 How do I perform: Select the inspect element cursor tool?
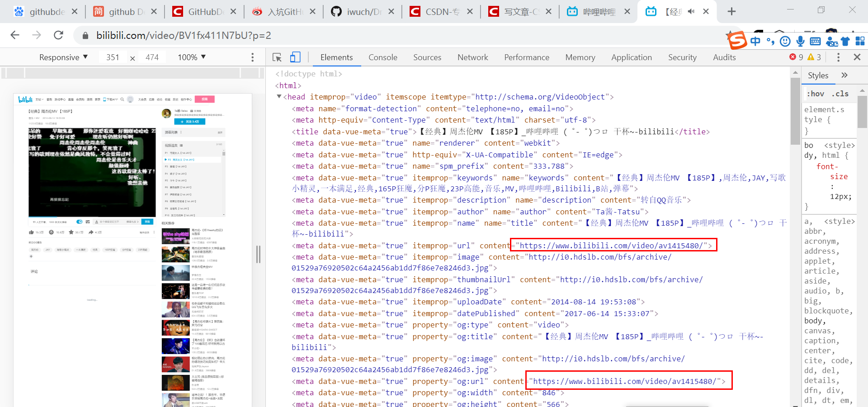277,57
